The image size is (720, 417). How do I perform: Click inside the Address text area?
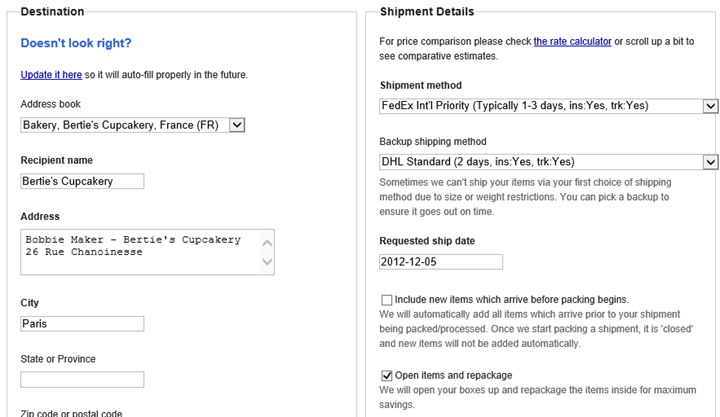[x=140, y=252]
